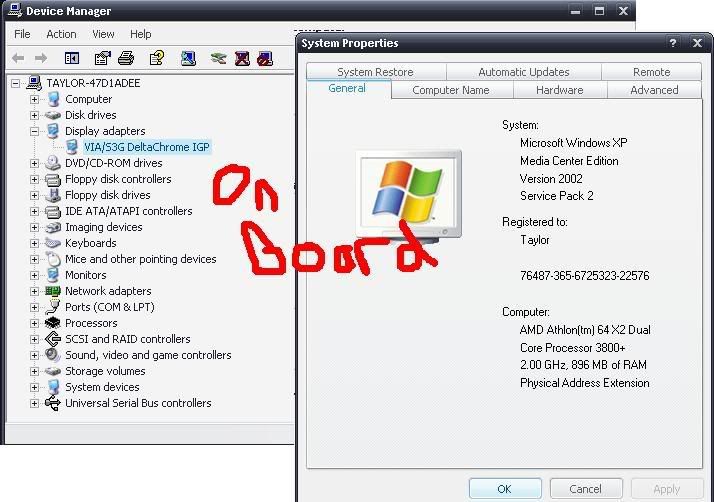Viewport: 714px width, 502px height.
Task: Click the Print toolbar icon
Action: [x=126, y=58]
